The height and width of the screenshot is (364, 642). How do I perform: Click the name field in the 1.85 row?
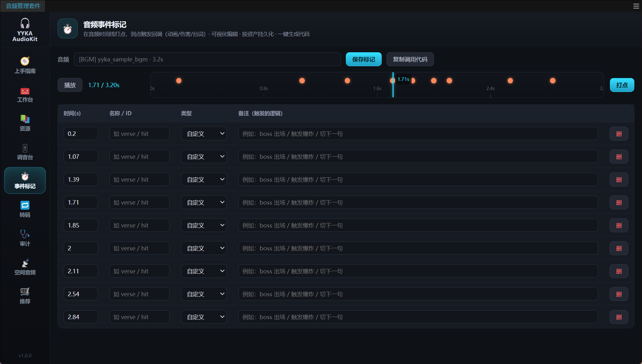139,225
